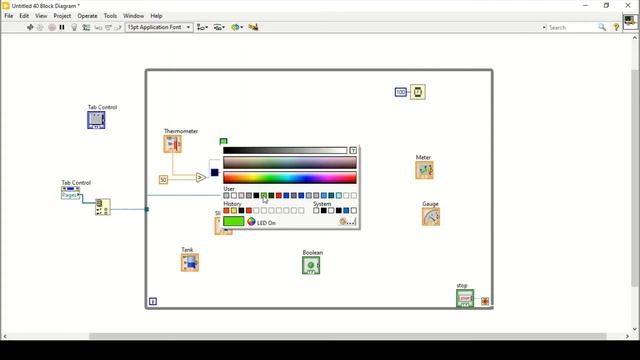Select the Boolean LED terminal
640x360 pixels.
pos(311,265)
